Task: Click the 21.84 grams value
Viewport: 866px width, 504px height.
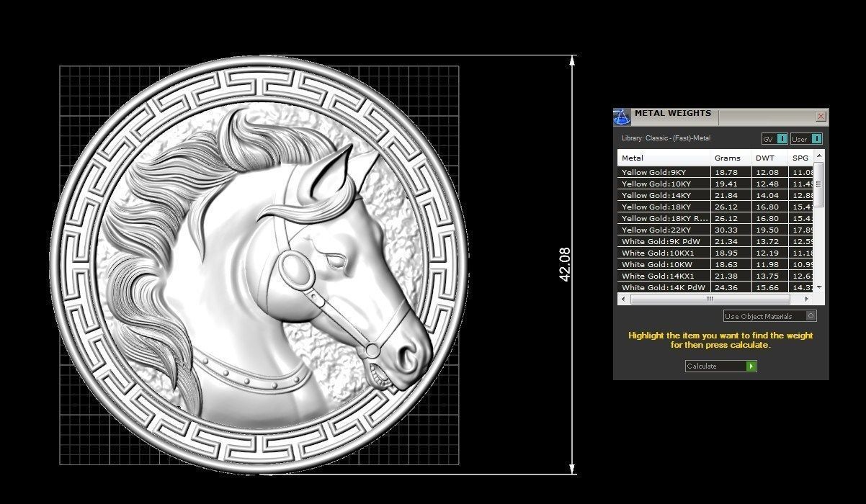Action: [x=726, y=195]
